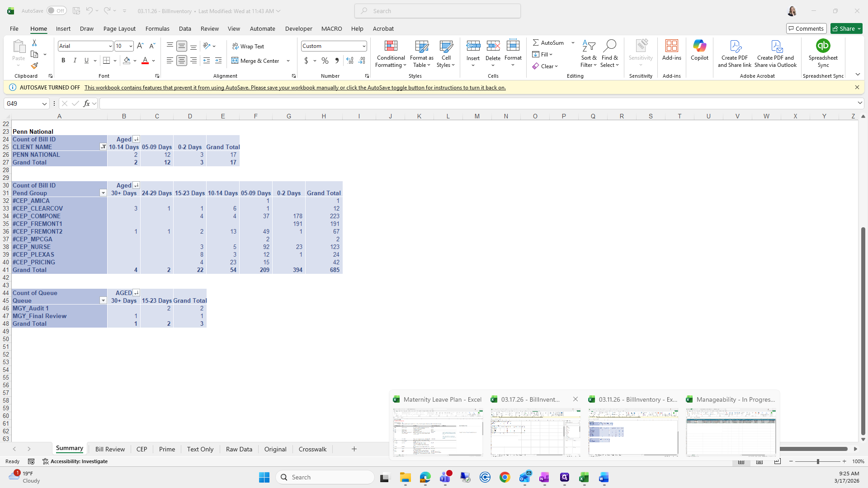Toggle the CLIENT NAME pivot filter button
Image resolution: width=868 pixels, height=488 pixels.
103,147
